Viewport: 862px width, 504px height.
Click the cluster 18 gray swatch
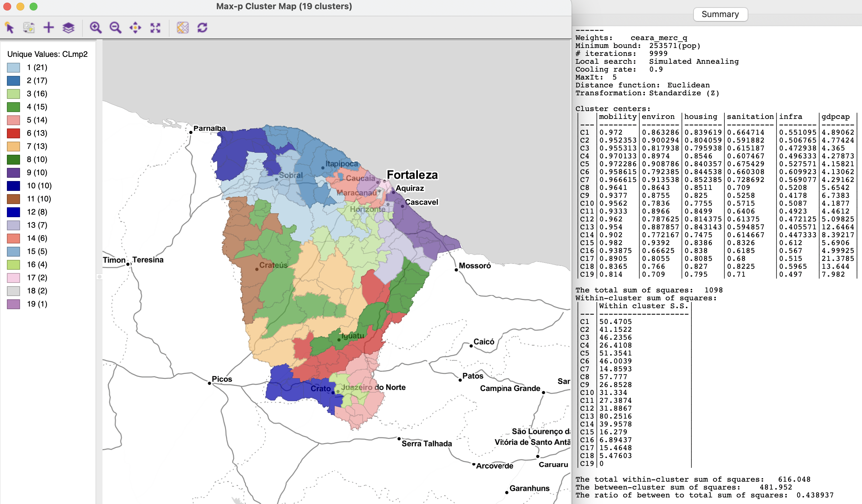[13, 291]
